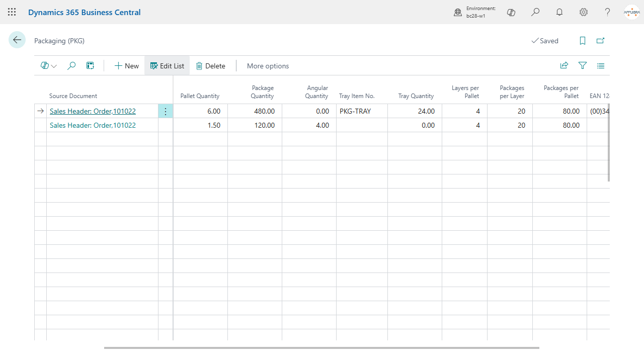Click the Environment: bc28-w1 label
644x362 pixels.
coord(481,12)
